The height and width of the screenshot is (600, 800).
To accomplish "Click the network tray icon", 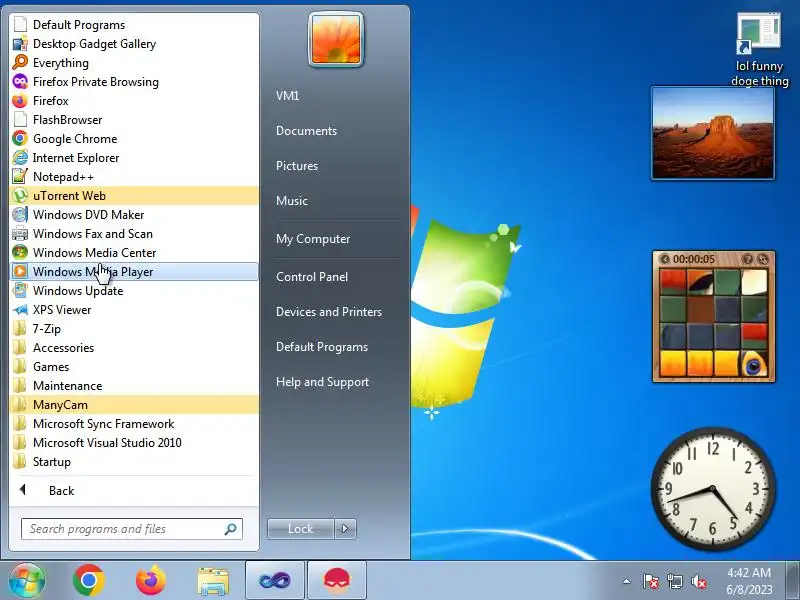I will 674,581.
